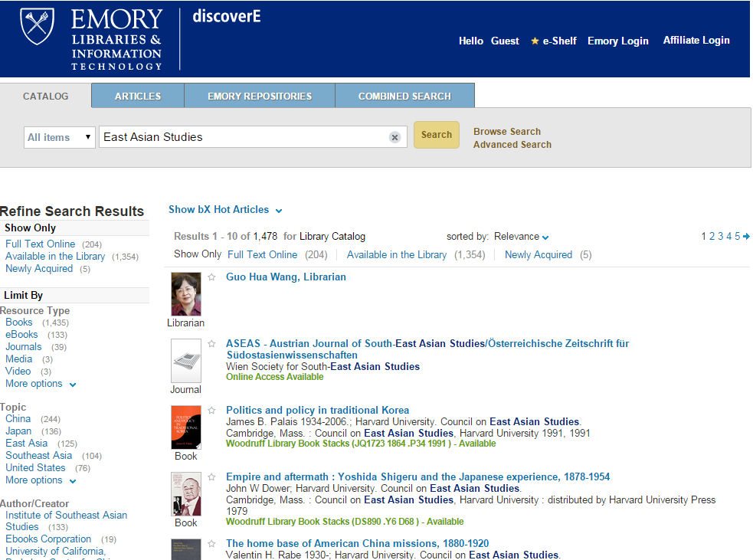Go to results page 3
753x560 pixels.
pyautogui.click(x=720, y=236)
